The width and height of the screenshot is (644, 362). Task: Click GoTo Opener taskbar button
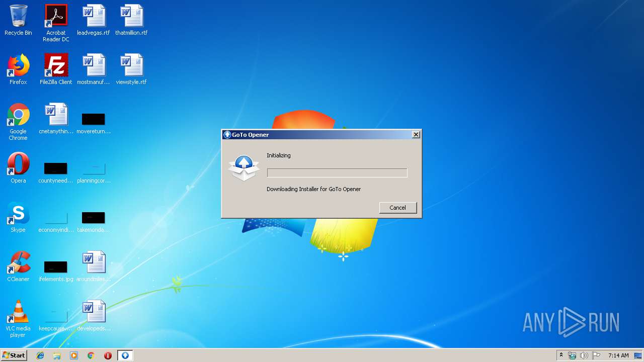coord(125,355)
